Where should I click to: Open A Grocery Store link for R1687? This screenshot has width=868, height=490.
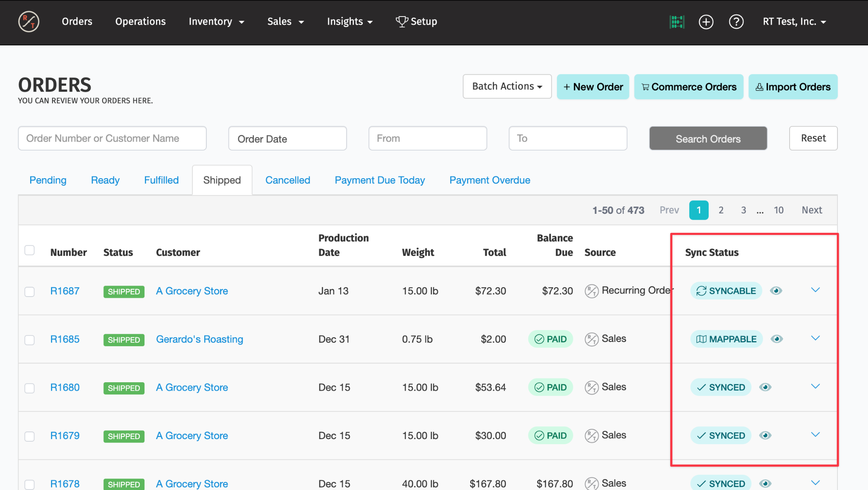pos(192,291)
